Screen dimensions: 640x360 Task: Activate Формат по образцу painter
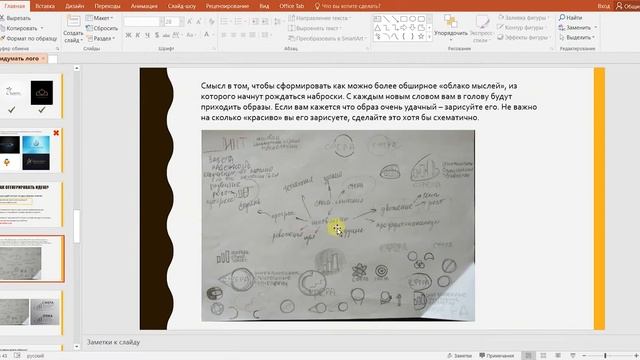point(29,38)
